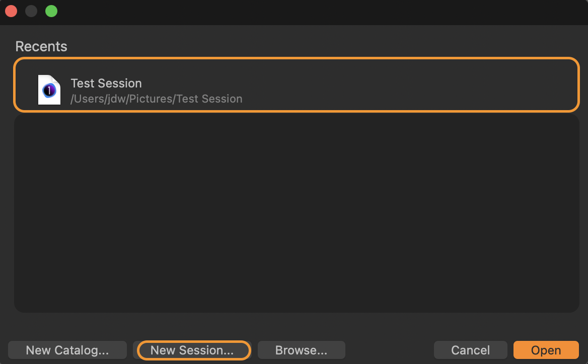Open the New Catalog... dialog
Viewport: 588px width, 364px height.
[67, 350]
